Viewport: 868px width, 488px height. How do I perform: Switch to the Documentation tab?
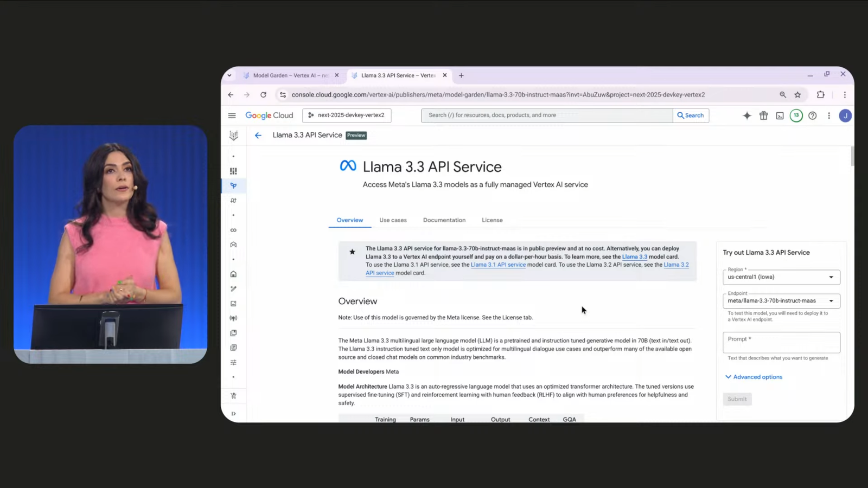point(444,220)
